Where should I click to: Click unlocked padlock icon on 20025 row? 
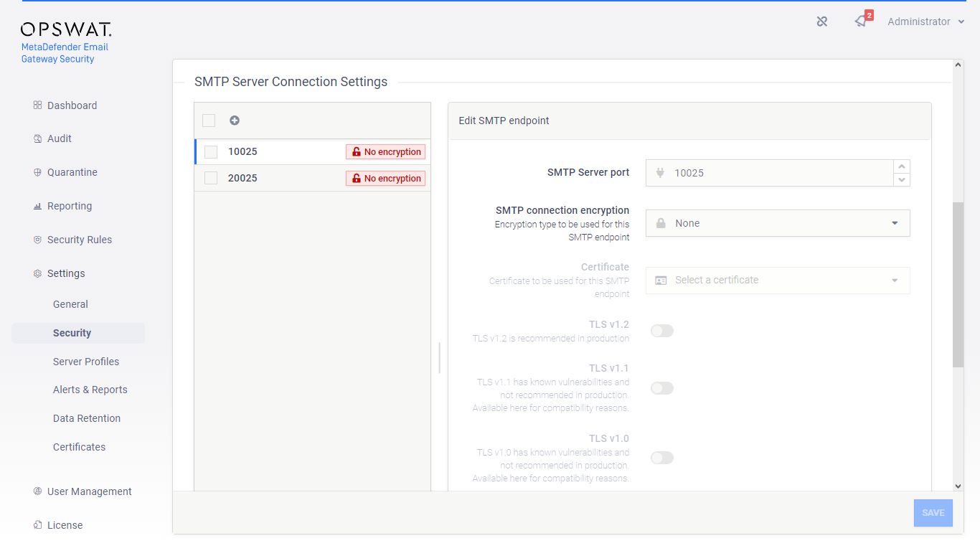click(x=357, y=179)
